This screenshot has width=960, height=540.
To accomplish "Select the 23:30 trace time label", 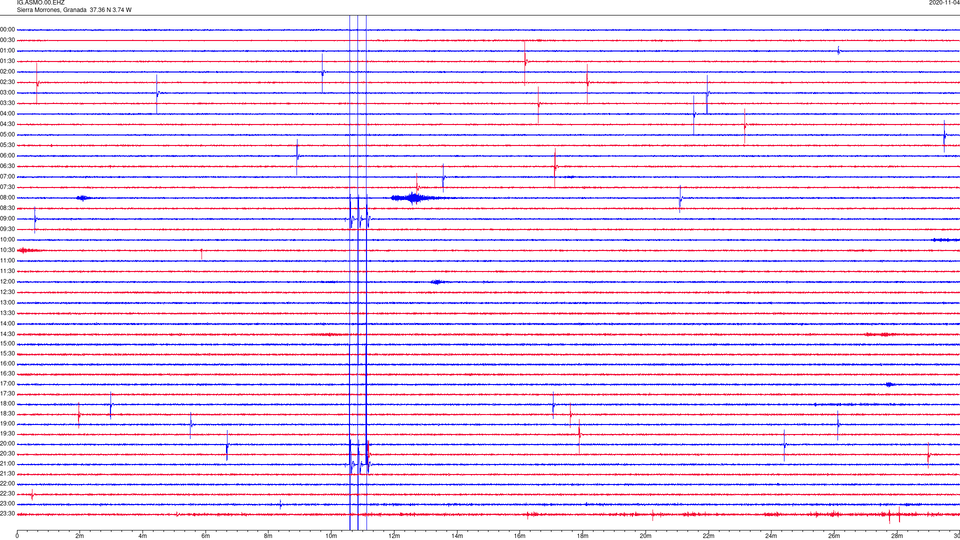I will tap(7, 514).
